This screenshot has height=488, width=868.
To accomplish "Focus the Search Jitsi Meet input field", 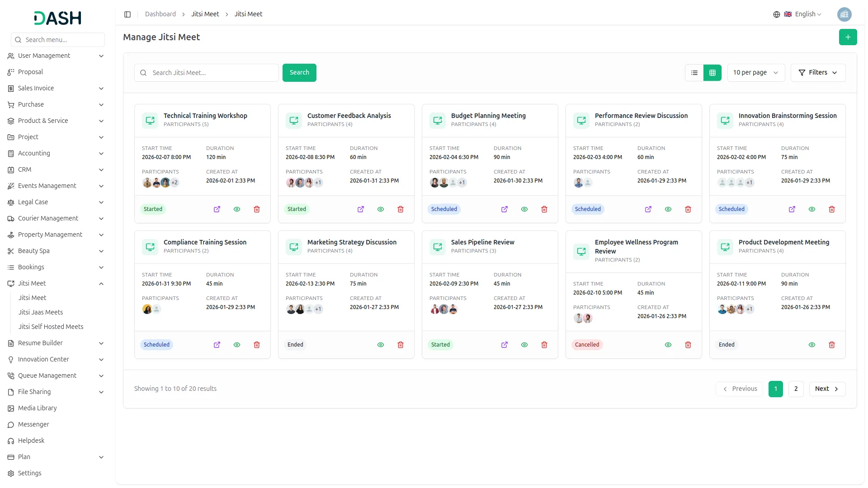I will 212,73.
